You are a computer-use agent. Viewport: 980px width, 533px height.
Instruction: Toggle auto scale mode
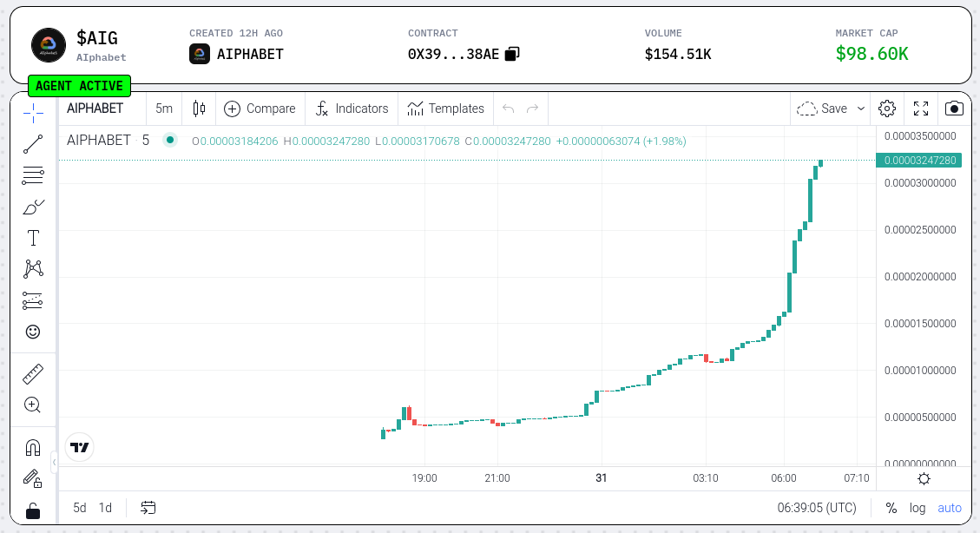950,508
